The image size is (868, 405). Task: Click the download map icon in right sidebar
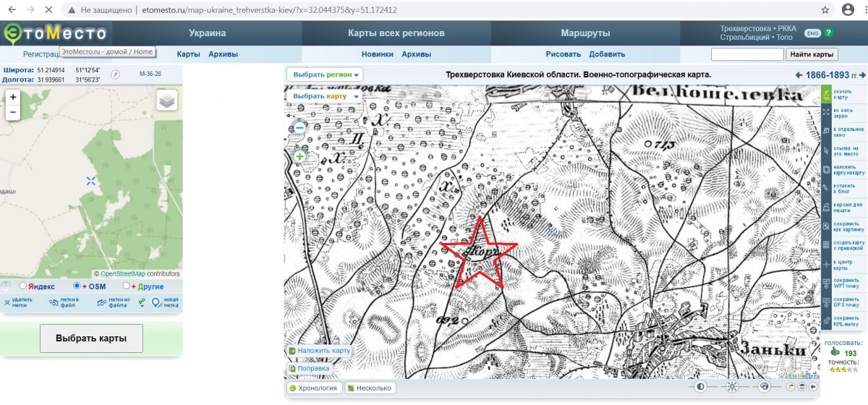pos(826,93)
